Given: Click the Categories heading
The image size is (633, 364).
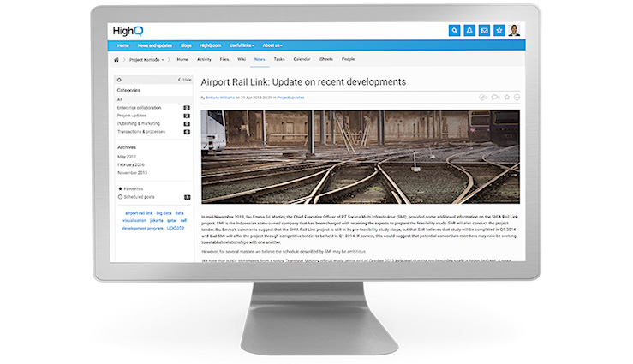Looking at the screenshot, I should [x=128, y=91].
